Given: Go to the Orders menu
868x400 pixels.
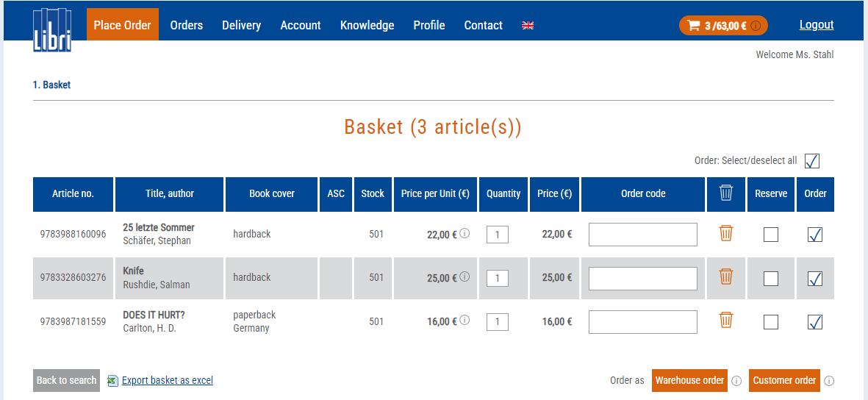Looking at the screenshot, I should pos(187,25).
